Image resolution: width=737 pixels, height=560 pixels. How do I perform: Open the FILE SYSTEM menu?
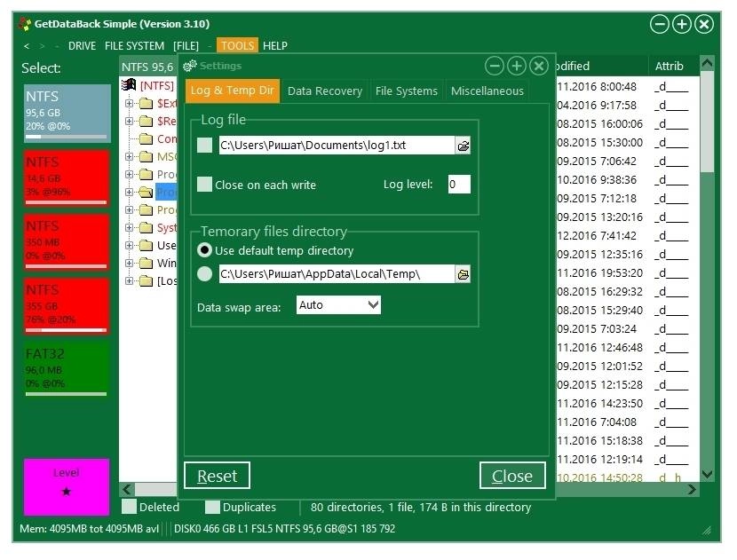pyautogui.click(x=134, y=46)
